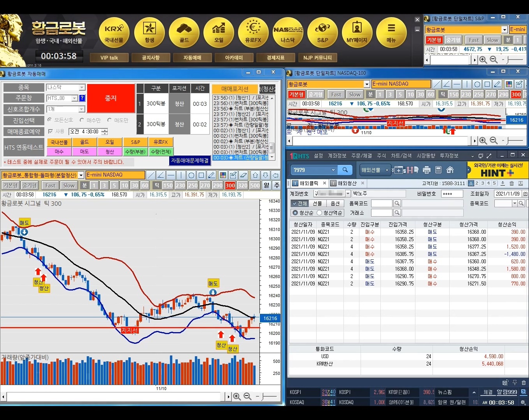Viewport: 529px width, 420px height.
Task: Adjust the zoom slider under main chart
Action: 264,396
